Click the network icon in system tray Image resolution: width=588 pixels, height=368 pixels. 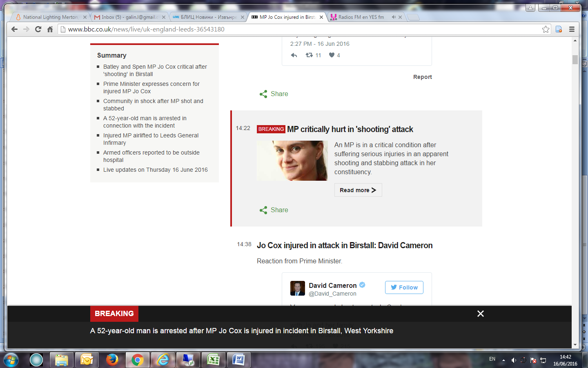click(x=543, y=360)
